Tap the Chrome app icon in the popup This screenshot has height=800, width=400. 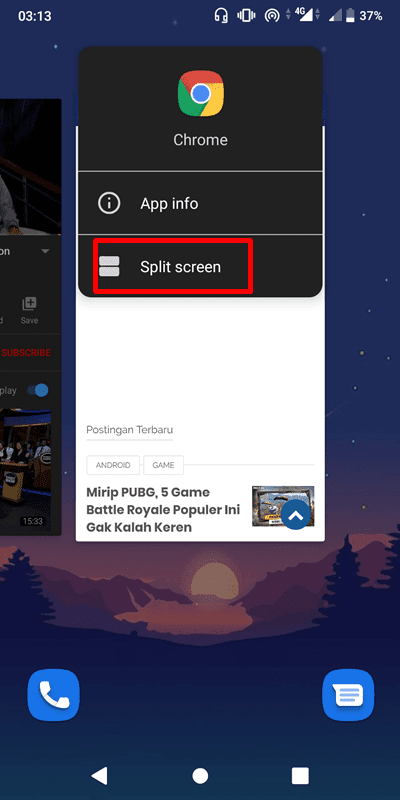tap(201, 93)
